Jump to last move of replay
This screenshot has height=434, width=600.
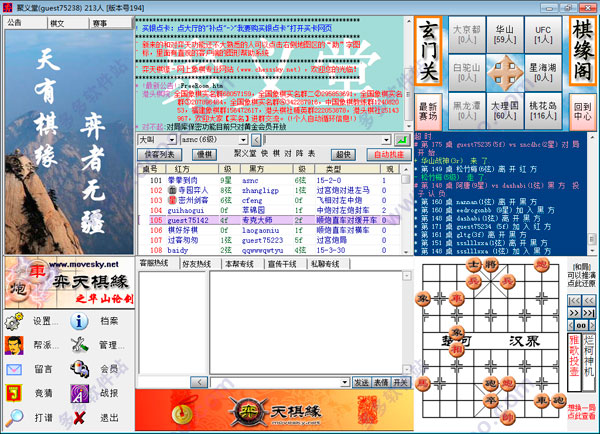589,313
